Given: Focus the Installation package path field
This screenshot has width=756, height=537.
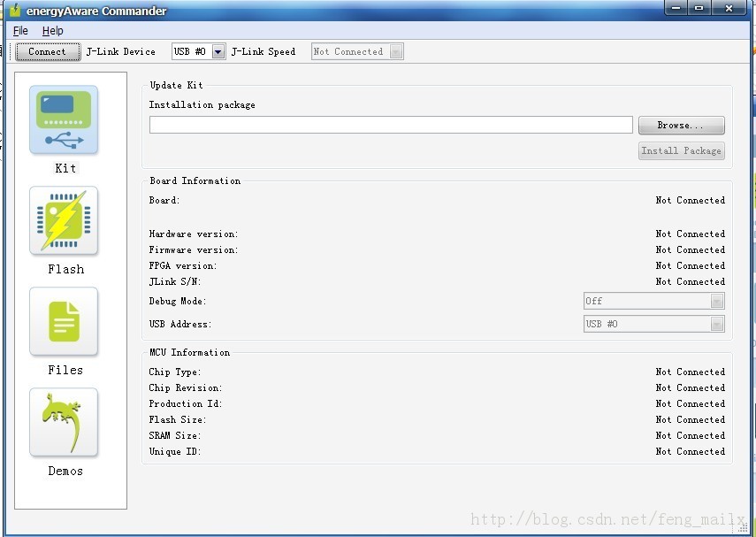Looking at the screenshot, I should [391, 125].
